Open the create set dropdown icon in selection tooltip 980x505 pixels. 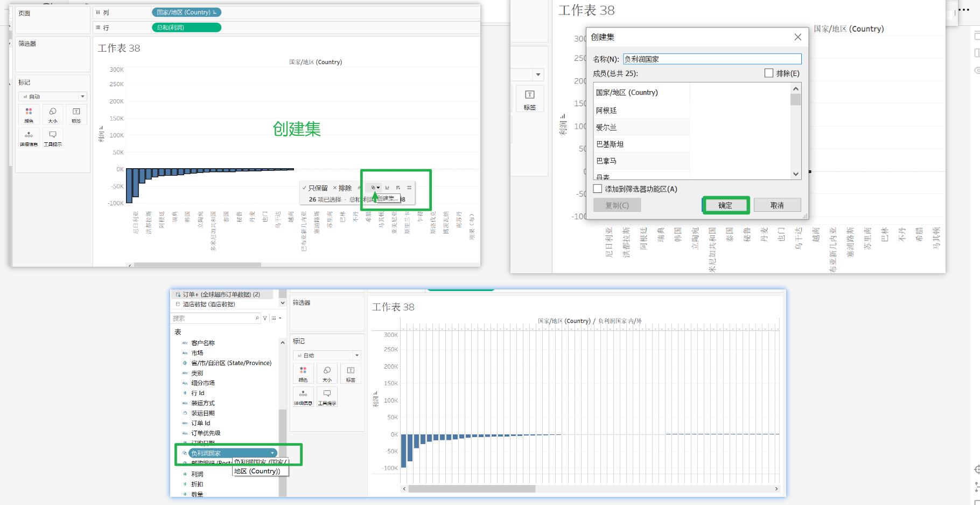375,188
